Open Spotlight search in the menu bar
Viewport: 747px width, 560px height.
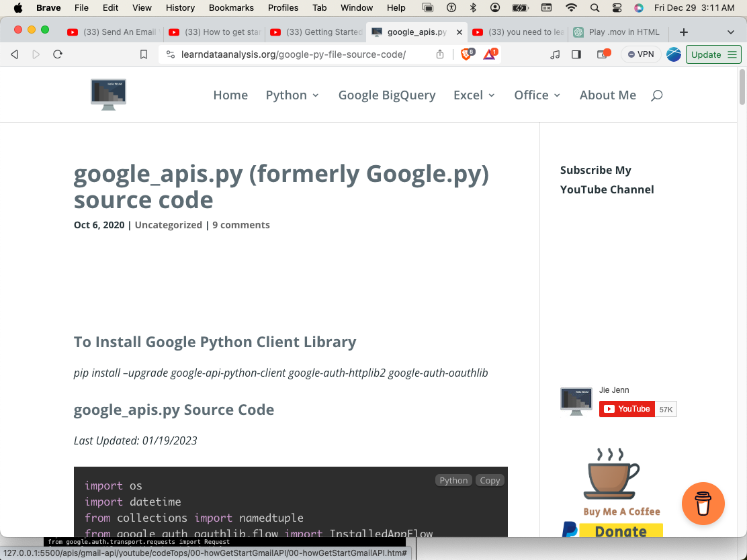(595, 7)
